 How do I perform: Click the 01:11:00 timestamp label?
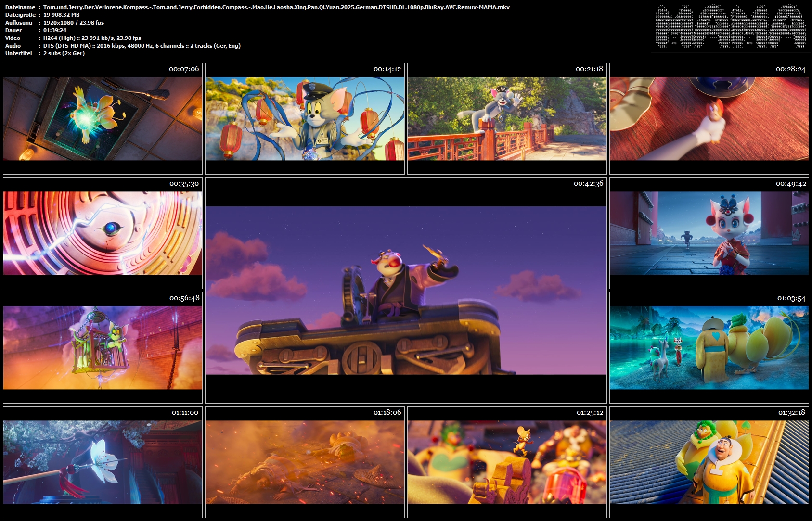pos(185,413)
